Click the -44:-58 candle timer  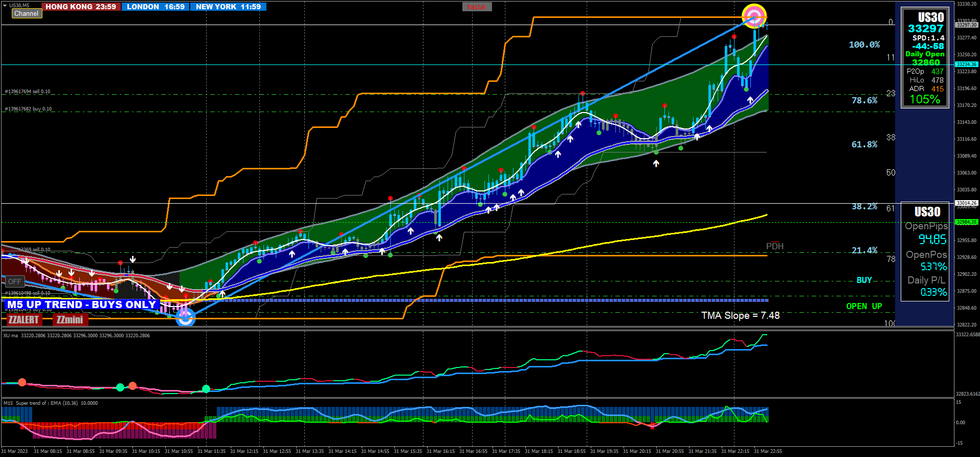pos(928,46)
